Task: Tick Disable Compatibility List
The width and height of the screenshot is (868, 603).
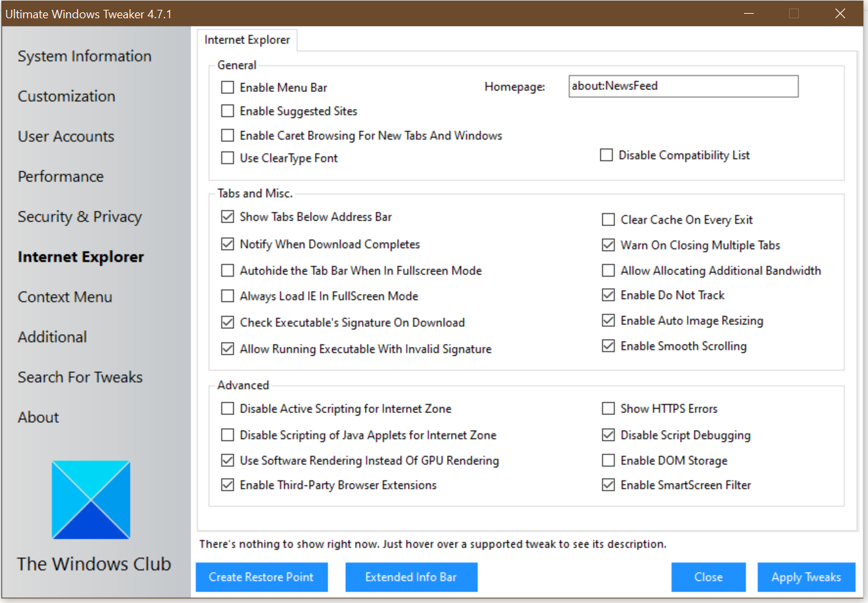Action: coord(607,155)
